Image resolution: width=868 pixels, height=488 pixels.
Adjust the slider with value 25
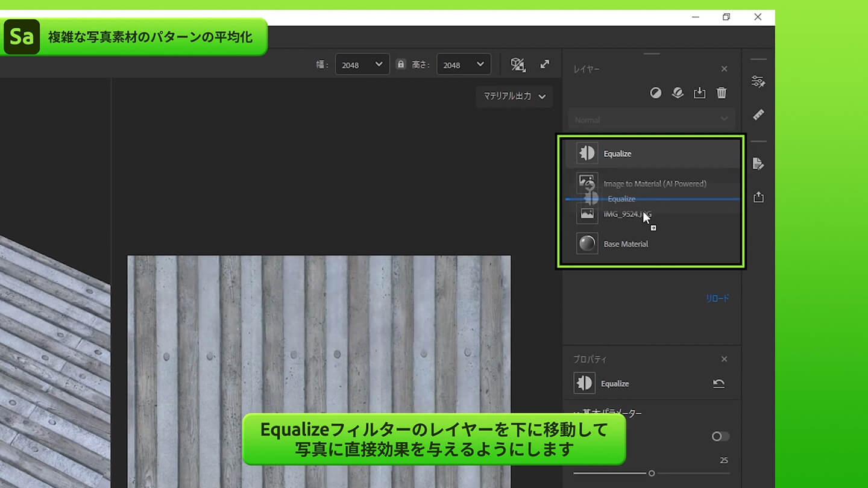click(652, 473)
